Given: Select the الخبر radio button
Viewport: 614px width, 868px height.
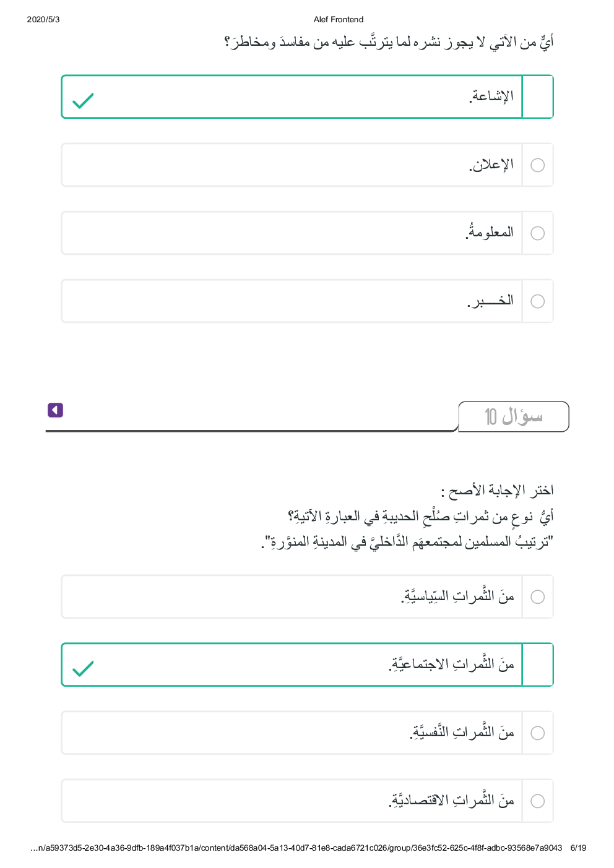Looking at the screenshot, I should coord(538,301).
